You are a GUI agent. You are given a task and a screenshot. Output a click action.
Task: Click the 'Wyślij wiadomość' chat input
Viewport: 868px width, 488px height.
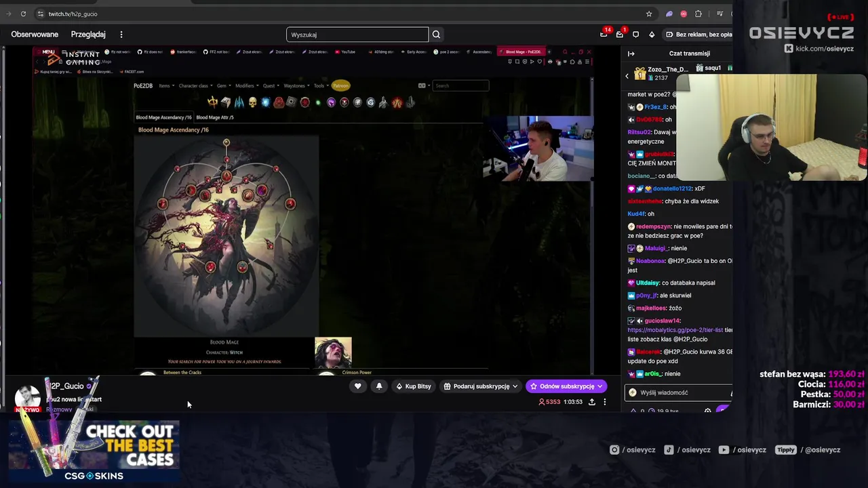(x=679, y=392)
